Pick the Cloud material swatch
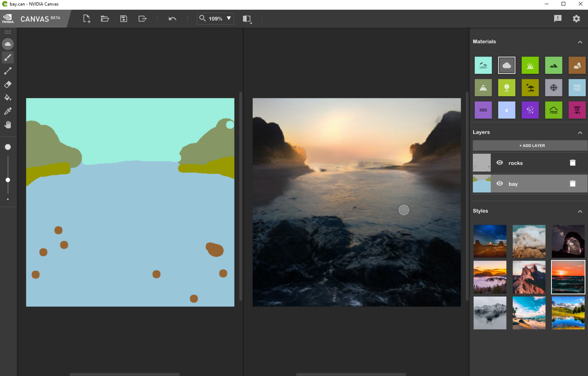 [x=506, y=66]
